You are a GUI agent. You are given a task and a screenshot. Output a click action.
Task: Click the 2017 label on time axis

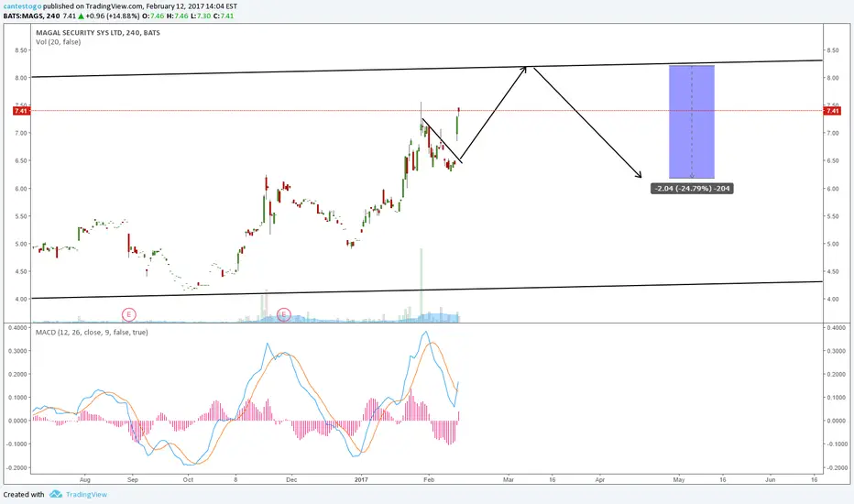pyautogui.click(x=361, y=480)
